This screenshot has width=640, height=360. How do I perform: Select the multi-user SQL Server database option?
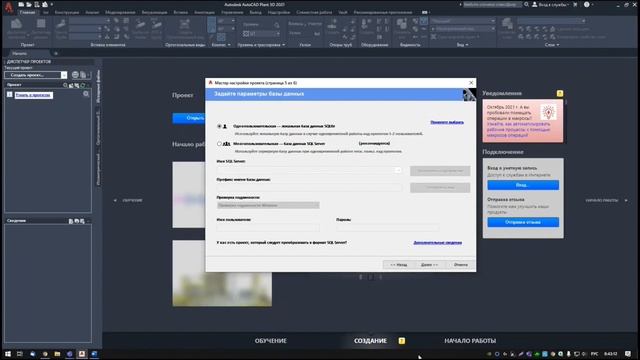(x=219, y=144)
